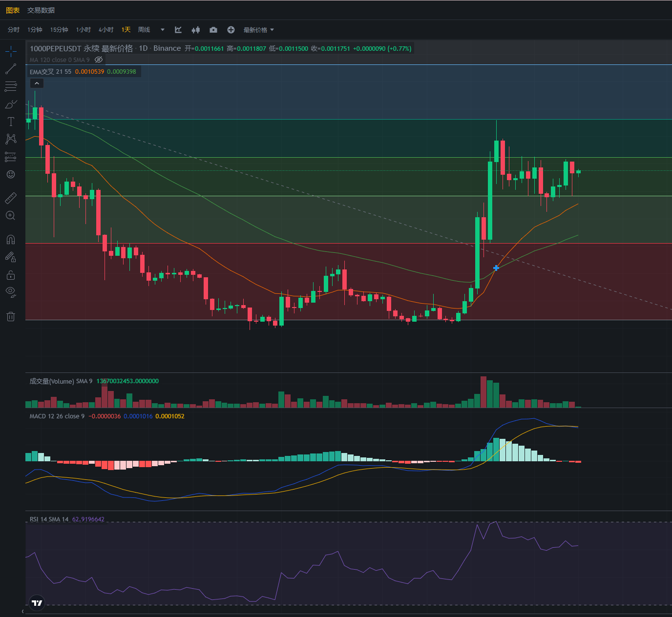Open the 最新价格 price type dropdown
Screen dimensions: 672x617
pos(259,30)
